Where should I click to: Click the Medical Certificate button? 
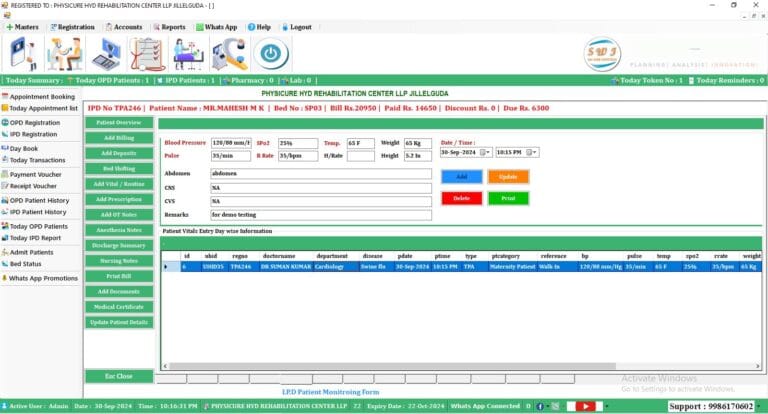(x=119, y=307)
